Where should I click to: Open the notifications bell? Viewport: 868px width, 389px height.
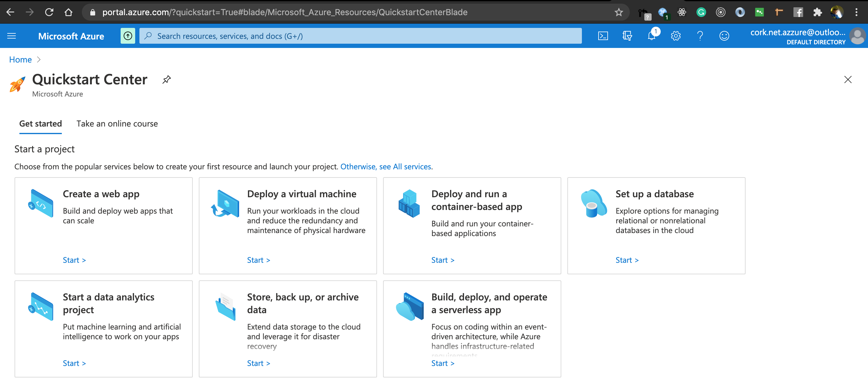(x=652, y=36)
